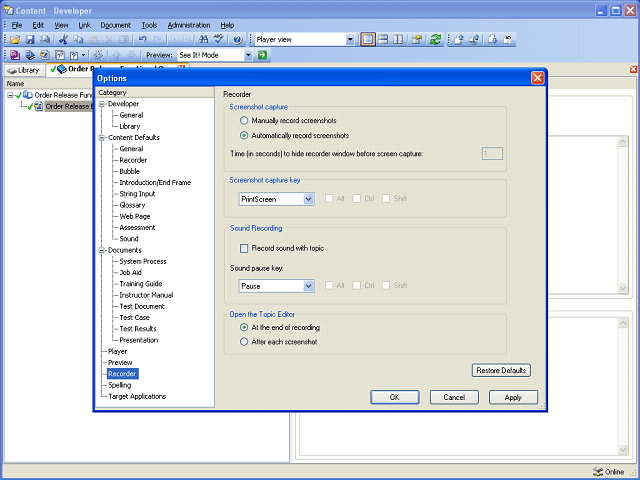
Task: Click the Undo arrow icon
Action: (x=142, y=40)
